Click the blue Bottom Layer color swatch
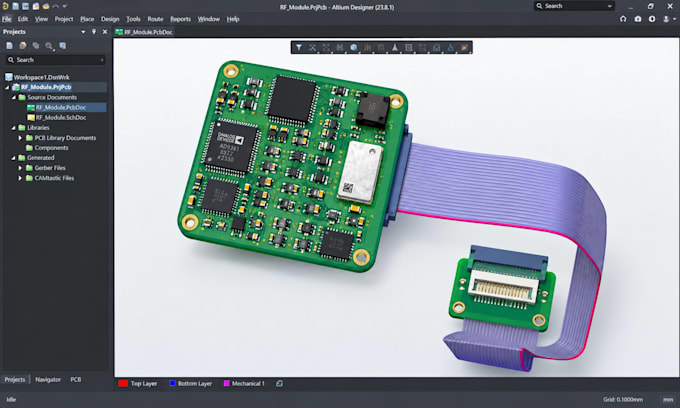Viewport: 680px width, 408px height. (172, 383)
